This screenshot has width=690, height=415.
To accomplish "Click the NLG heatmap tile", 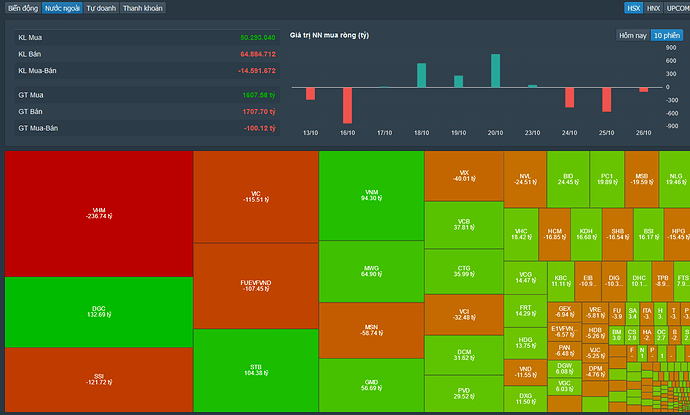I will click(x=675, y=179).
